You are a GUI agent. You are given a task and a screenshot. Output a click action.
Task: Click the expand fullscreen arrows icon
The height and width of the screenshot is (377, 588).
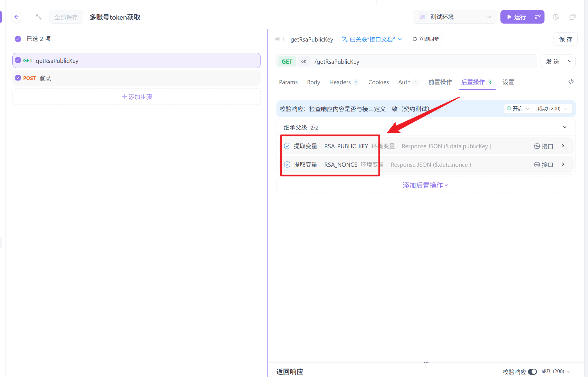click(39, 17)
